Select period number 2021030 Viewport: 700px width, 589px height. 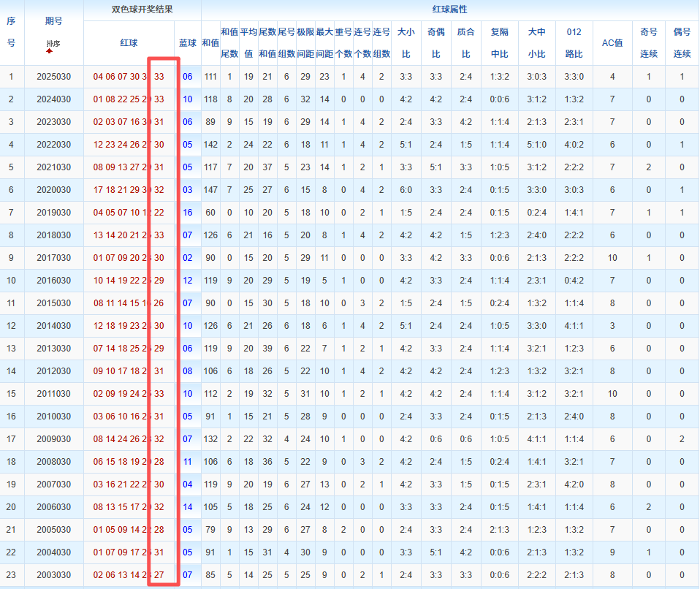53,167
